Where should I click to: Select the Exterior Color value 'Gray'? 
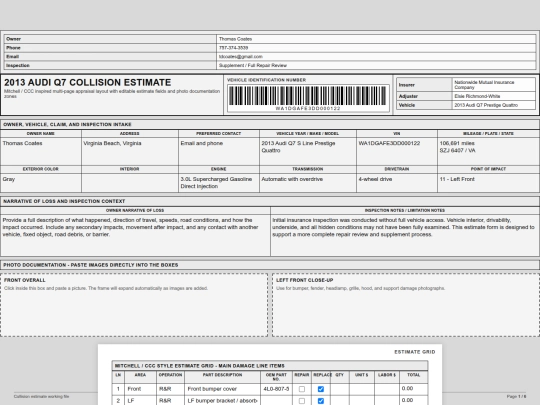(9, 179)
